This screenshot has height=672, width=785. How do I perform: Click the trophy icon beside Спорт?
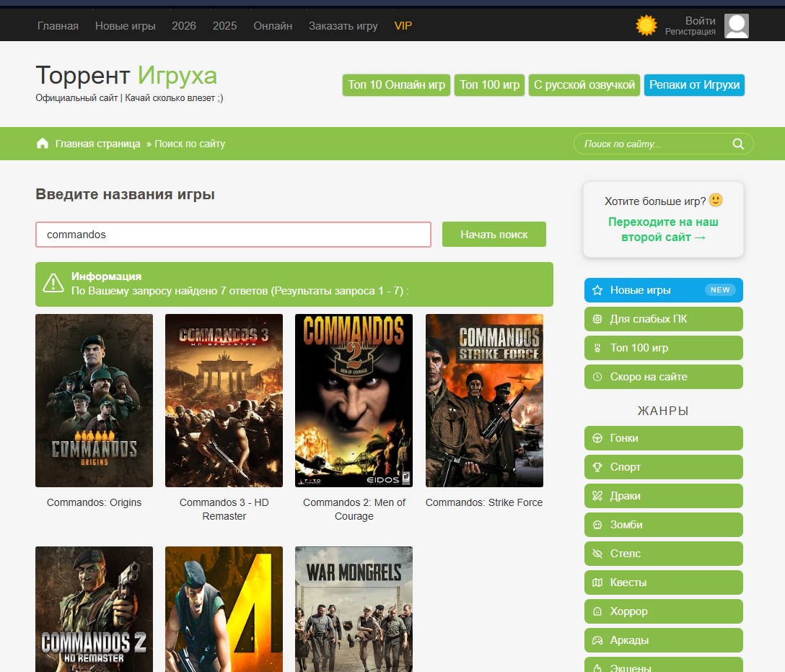coord(597,467)
